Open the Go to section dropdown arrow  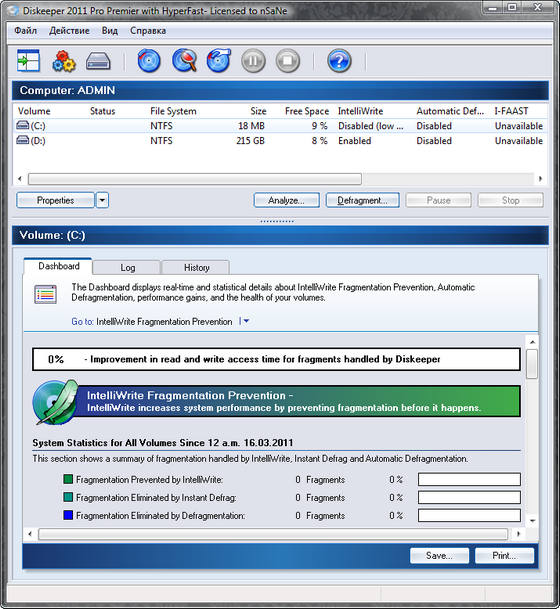point(244,321)
